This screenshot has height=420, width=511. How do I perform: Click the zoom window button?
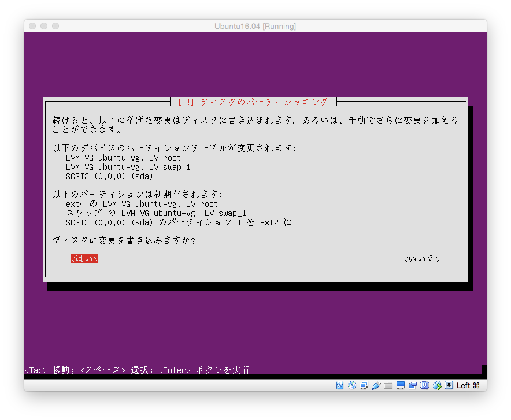tap(55, 26)
